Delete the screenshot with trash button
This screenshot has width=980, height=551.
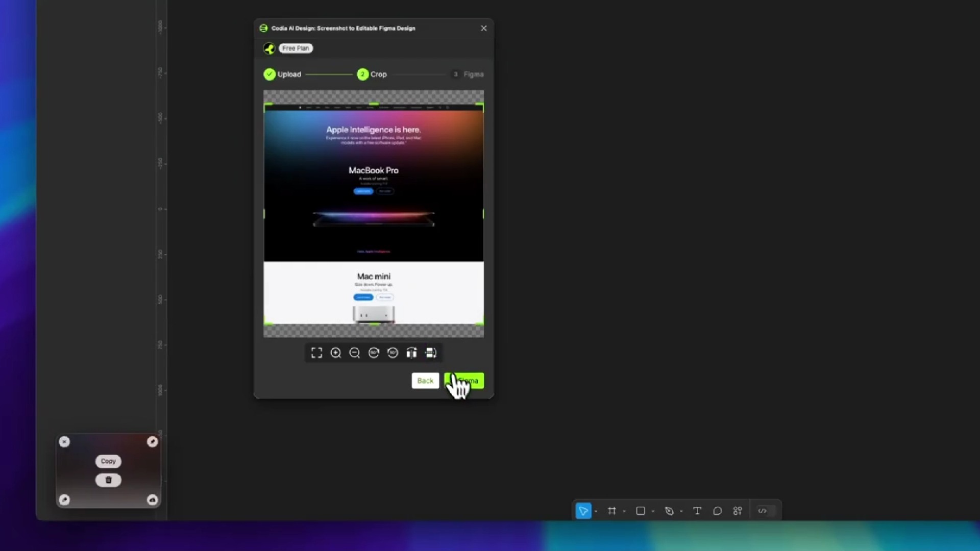pyautogui.click(x=108, y=480)
